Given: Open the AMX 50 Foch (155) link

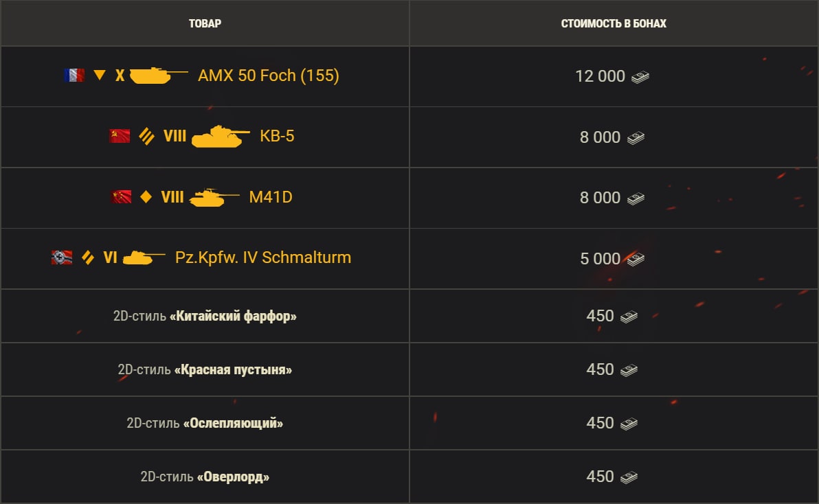Looking at the screenshot, I should tap(268, 76).
